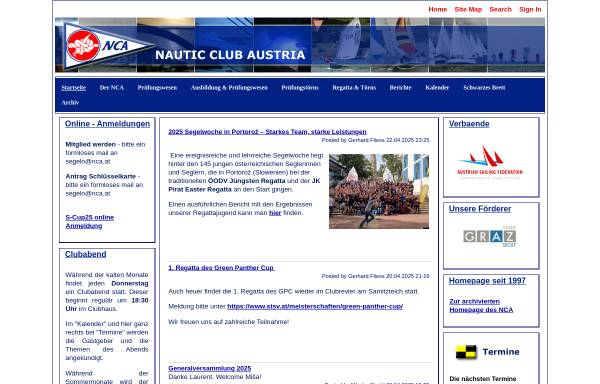Open Ausbildung & Prüfungswesen menu item

click(x=229, y=88)
